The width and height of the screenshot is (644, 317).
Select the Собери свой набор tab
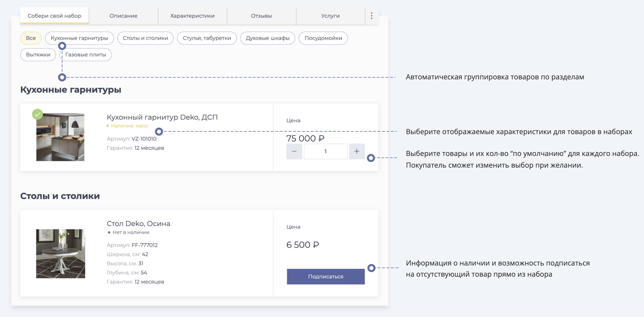click(54, 16)
